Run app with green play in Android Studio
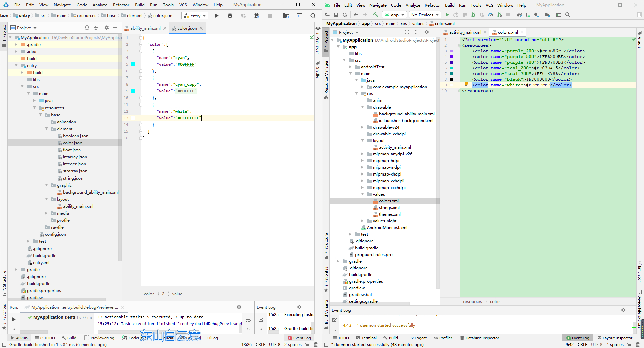The image size is (644, 348). click(447, 15)
